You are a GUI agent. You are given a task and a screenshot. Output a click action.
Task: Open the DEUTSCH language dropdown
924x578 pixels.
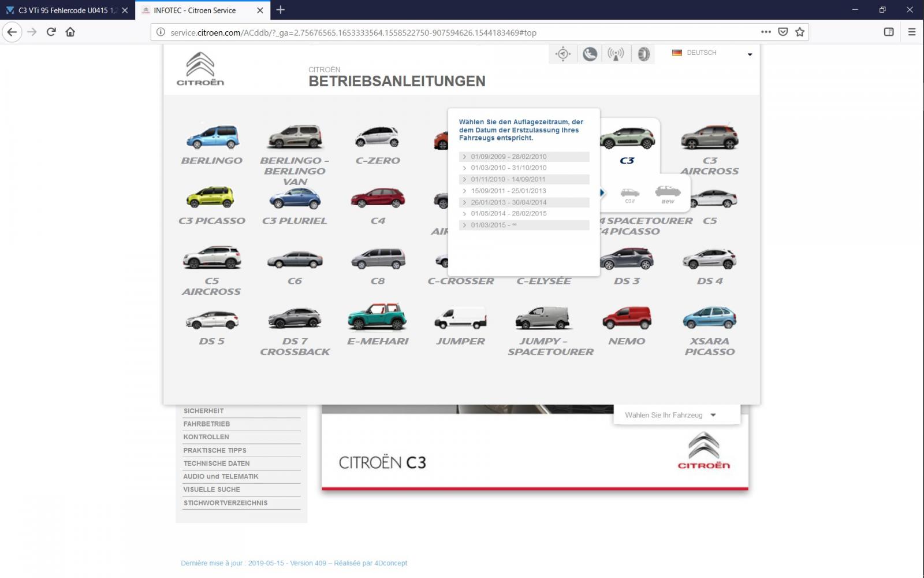(713, 53)
